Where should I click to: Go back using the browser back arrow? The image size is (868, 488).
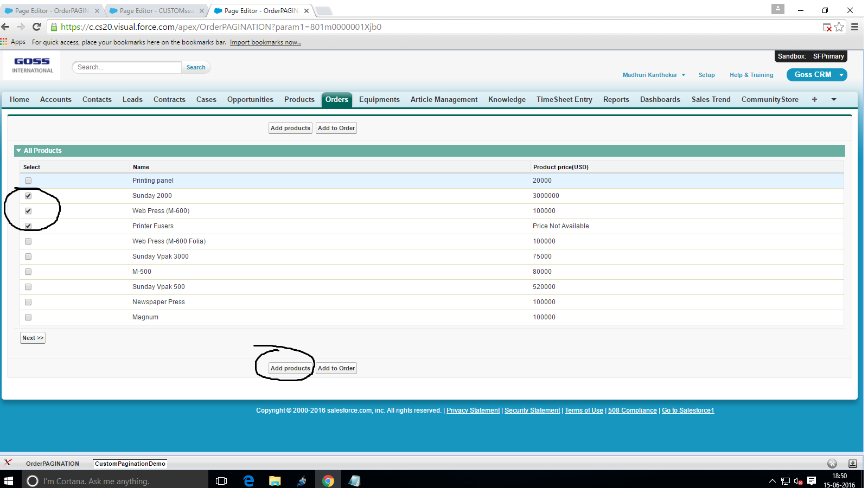coord(5,27)
